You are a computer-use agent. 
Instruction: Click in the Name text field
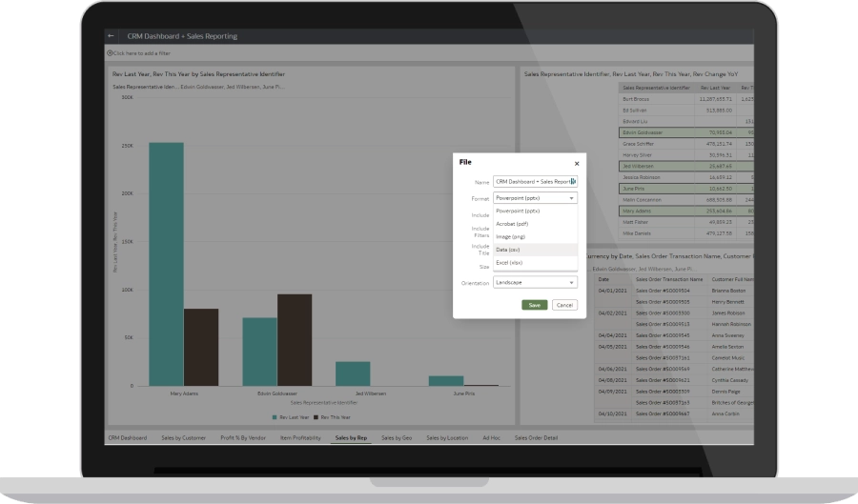coord(532,181)
